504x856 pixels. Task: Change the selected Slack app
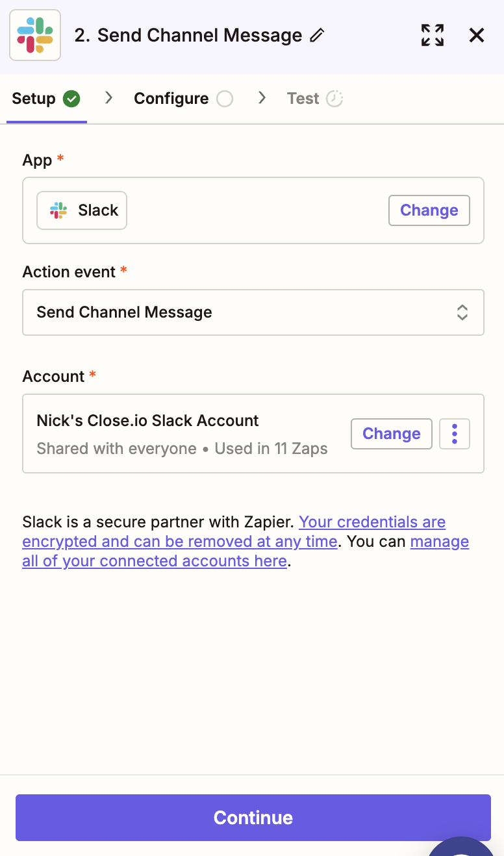pos(429,210)
